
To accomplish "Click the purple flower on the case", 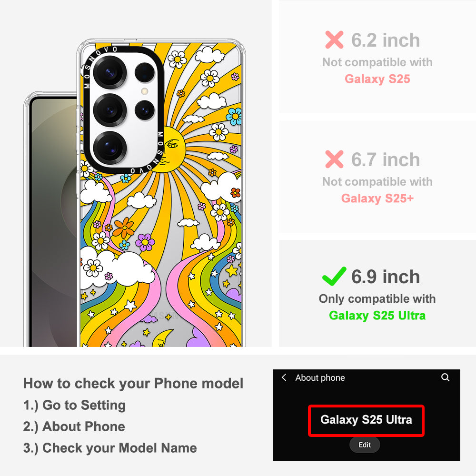I will tap(145, 242).
